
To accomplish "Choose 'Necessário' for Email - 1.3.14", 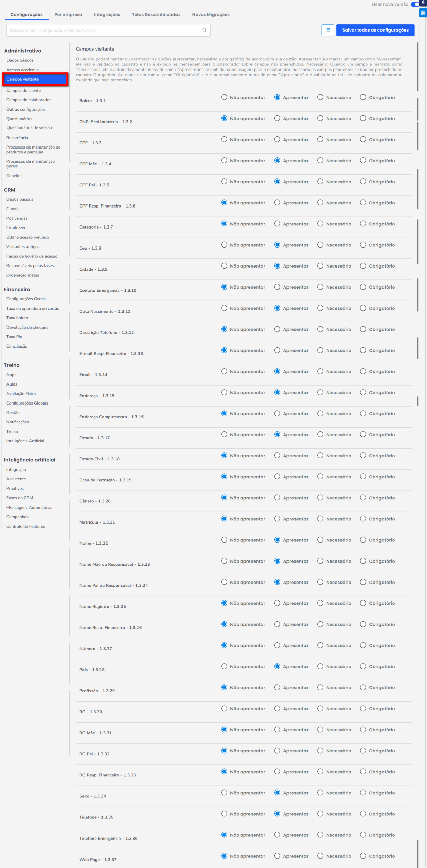I will (320, 371).
